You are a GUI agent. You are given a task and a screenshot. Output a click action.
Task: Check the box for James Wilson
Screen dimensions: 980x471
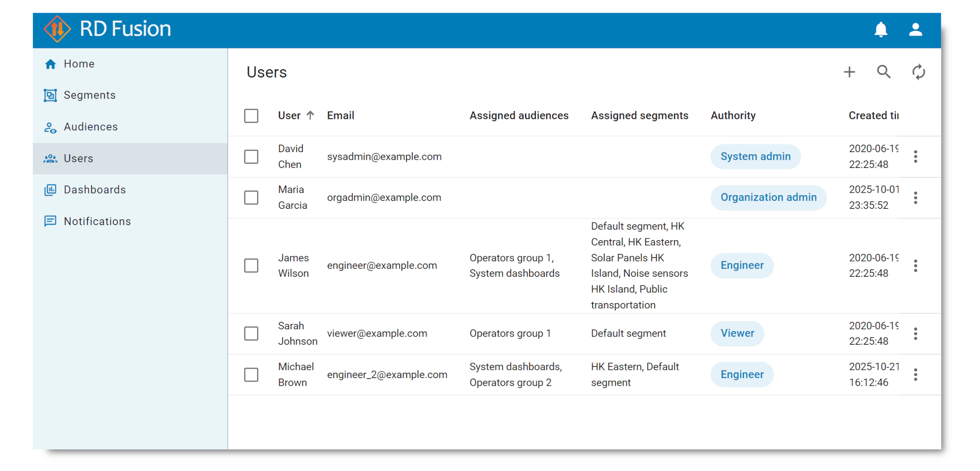click(x=251, y=265)
